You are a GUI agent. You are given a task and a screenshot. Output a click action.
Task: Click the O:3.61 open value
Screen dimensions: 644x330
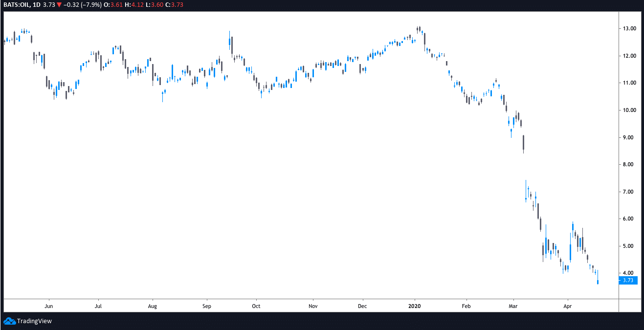[x=116, y=4]
